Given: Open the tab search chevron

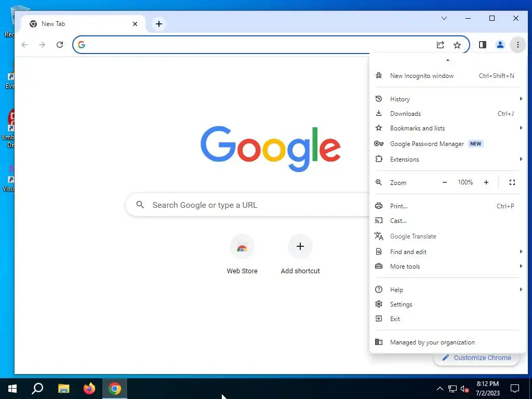Looking at the screenshot, I should pyautogui.click(x=444, y=18).
